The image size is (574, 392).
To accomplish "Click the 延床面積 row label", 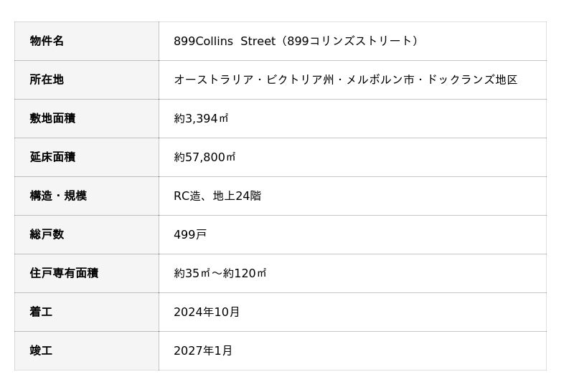I will (52, 157).
